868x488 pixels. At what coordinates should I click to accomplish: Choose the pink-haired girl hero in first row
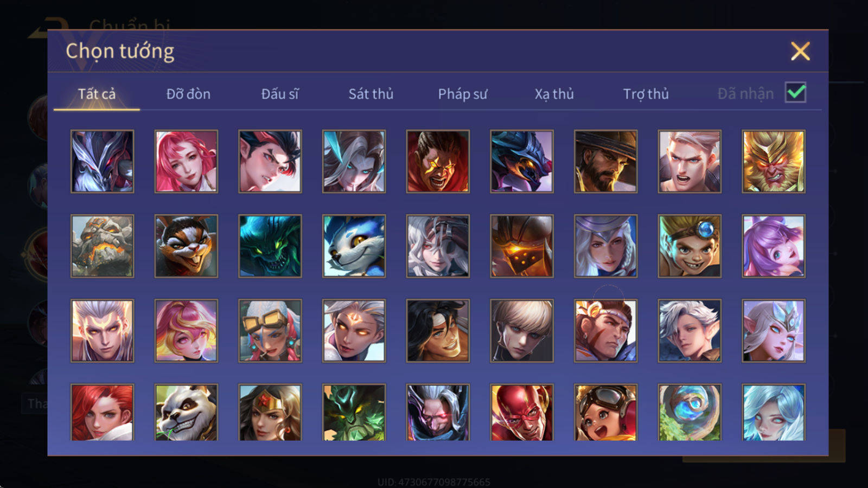186,161
